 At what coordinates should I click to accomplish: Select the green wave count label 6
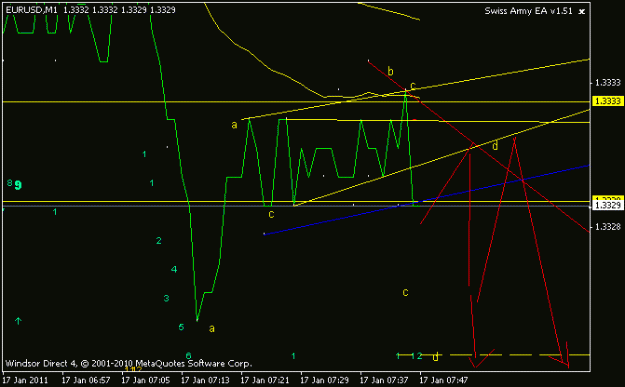tap(189, 356)
